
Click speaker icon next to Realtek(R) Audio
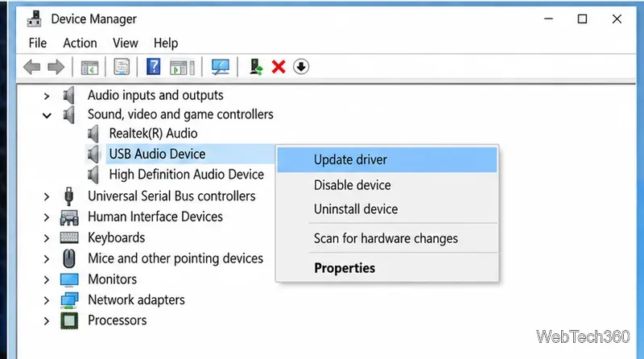pos(93,134)
